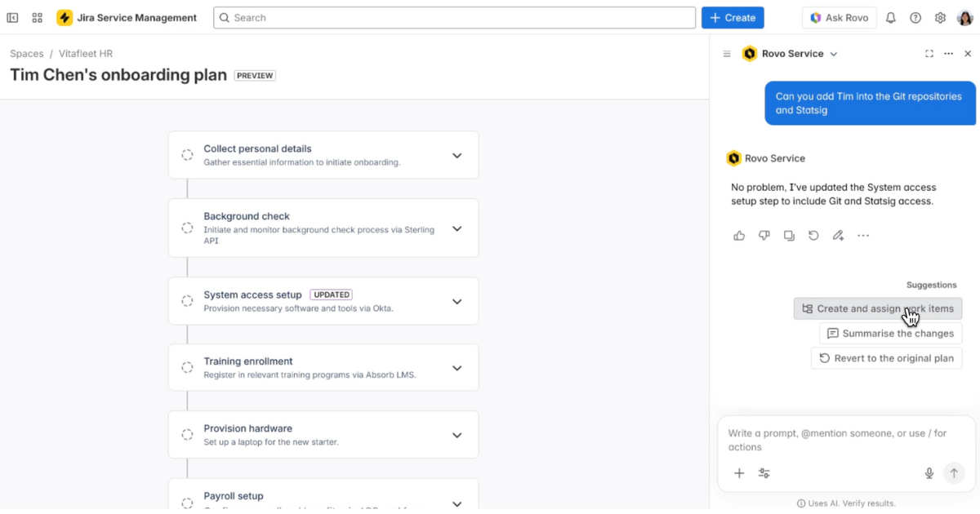The width and height of the screenshot is (980, 514).
Task: Click the microphone voice input icon
Action: point(929,473)
